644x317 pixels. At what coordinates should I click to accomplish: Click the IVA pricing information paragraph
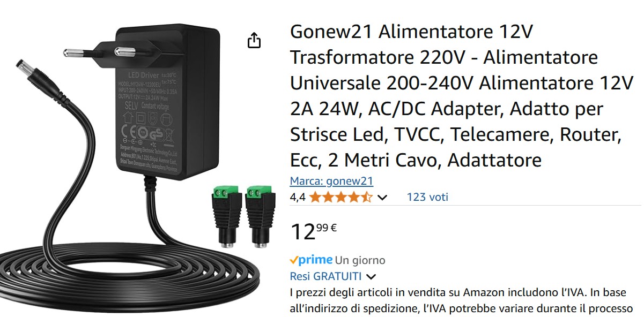click(x=462, y=301)
